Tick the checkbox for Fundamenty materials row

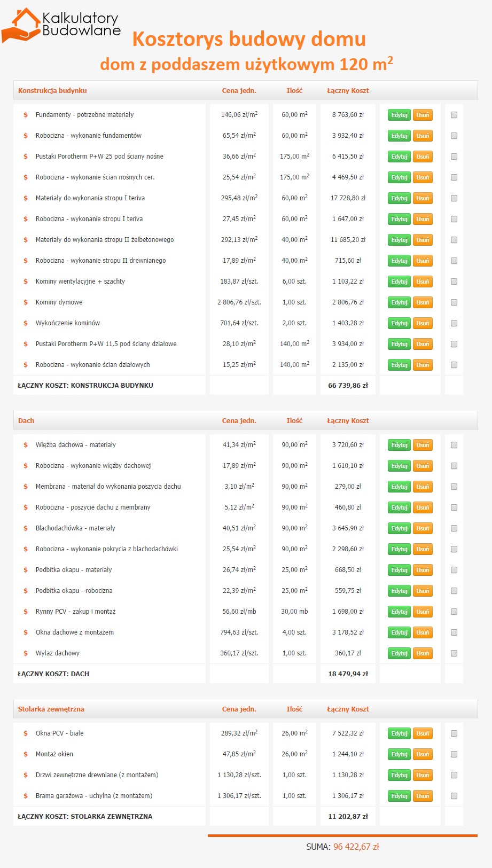click(454, 115)
